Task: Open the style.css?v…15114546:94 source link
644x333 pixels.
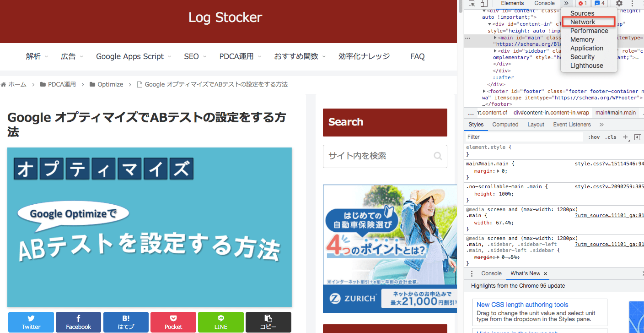Action: (609, 164)
